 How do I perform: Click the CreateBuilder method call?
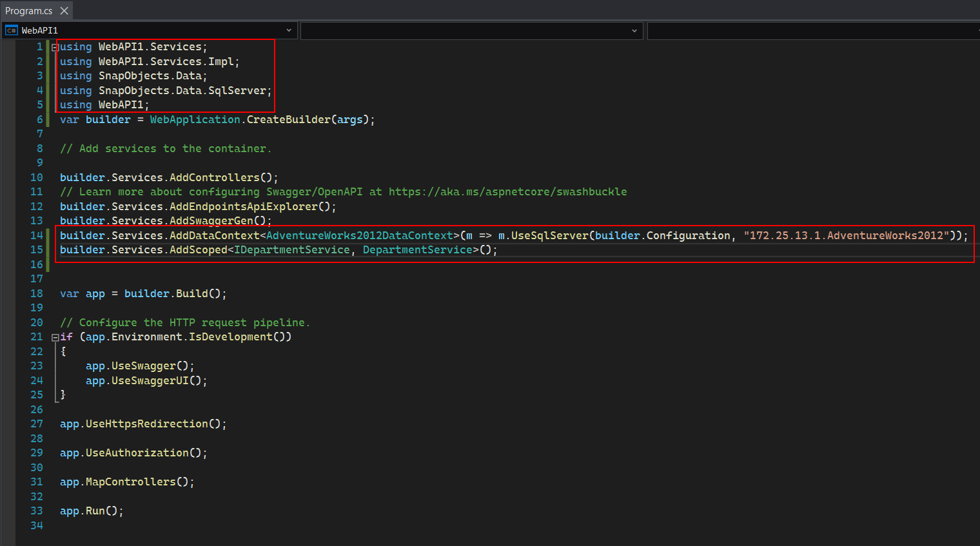[x=288, y=119]
